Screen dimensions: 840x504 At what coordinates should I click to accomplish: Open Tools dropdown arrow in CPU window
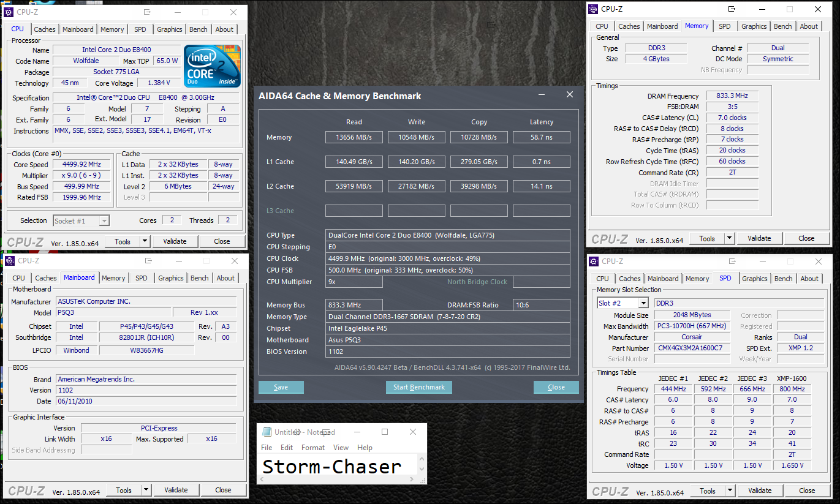pos(145,241)
